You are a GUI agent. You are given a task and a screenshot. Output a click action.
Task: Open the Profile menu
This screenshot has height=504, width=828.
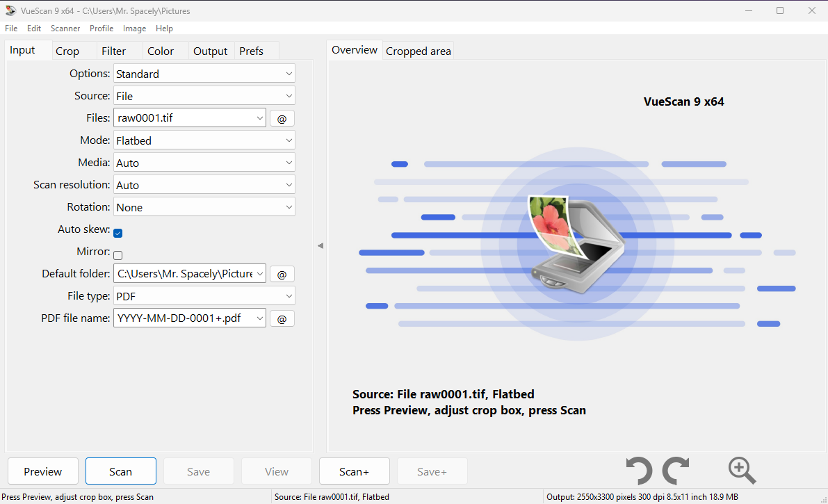pyautogui.click(x=102, y=29)
